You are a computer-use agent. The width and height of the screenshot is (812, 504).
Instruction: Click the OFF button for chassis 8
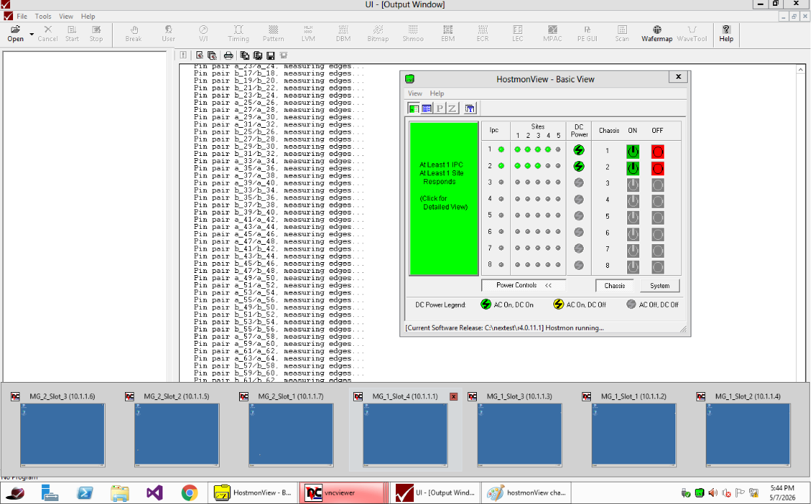click(657, 267)
